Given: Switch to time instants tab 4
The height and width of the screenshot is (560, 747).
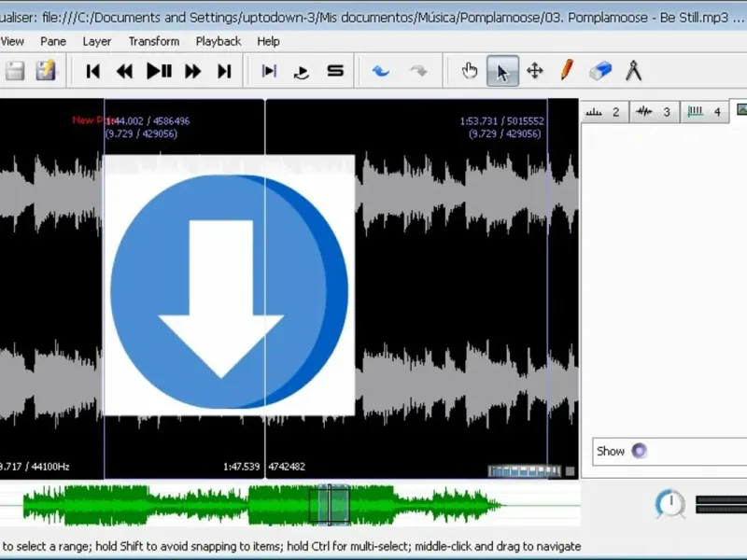Looking at the screenshot, I should [x=705, y=112].
